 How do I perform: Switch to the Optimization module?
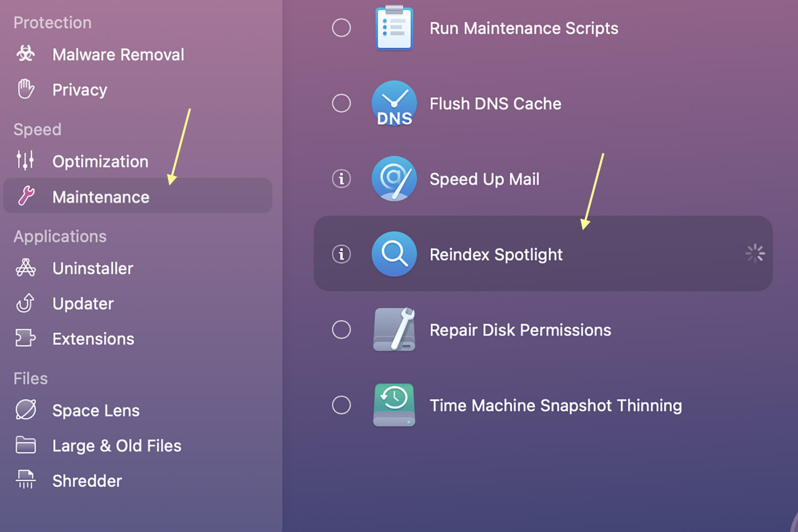[101, 161]
